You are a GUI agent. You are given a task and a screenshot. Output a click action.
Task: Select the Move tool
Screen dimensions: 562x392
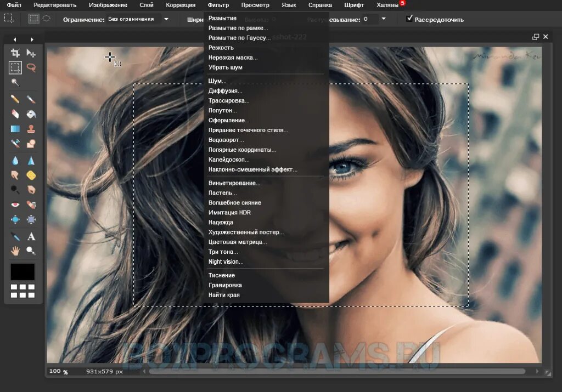click(31, 53)
